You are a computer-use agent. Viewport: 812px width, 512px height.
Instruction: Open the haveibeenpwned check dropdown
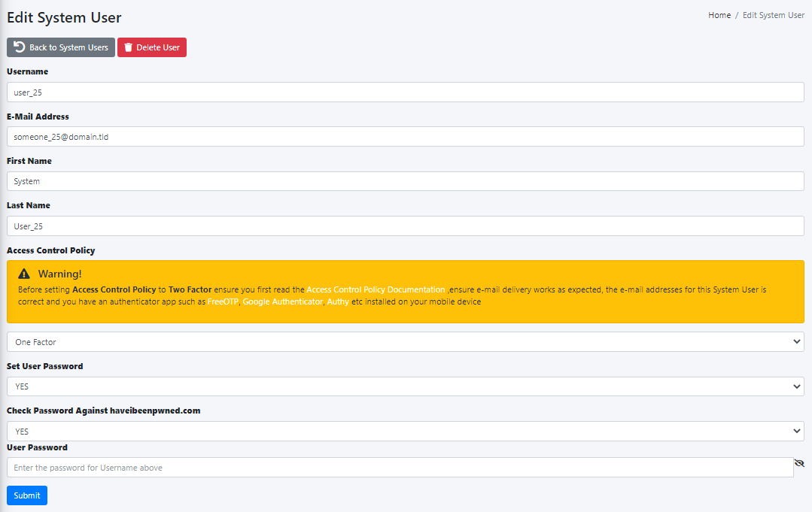(x=406, y=432)
